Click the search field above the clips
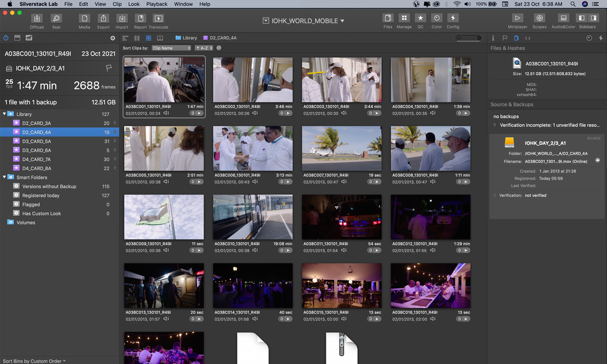607x364 pixels. click(x=468, y=38)
